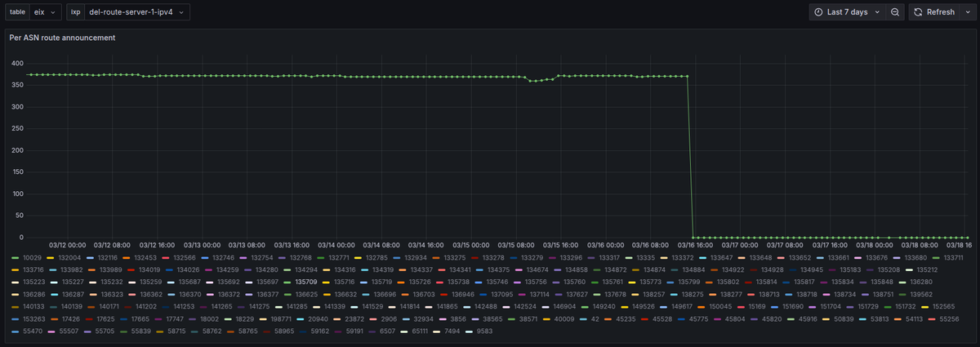The width and height of the screenshot is (980, 347).
Task: Toggle legend series 140133
Action: tap(35, 306)
